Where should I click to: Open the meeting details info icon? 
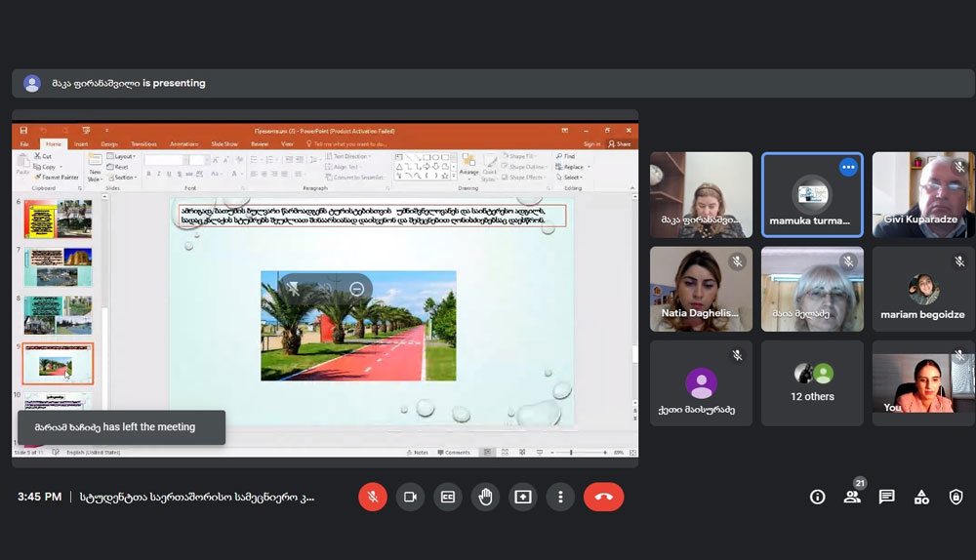pos(818,497)
